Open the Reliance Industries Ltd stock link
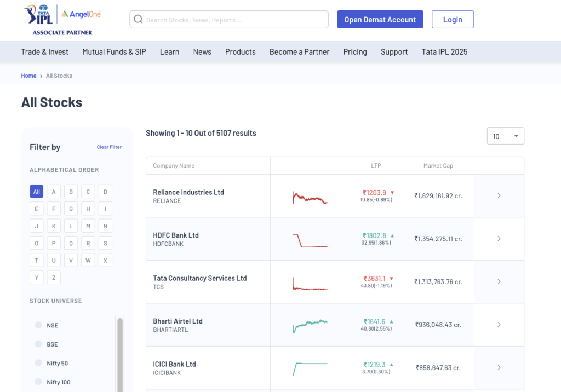 (x=188, y=192)
